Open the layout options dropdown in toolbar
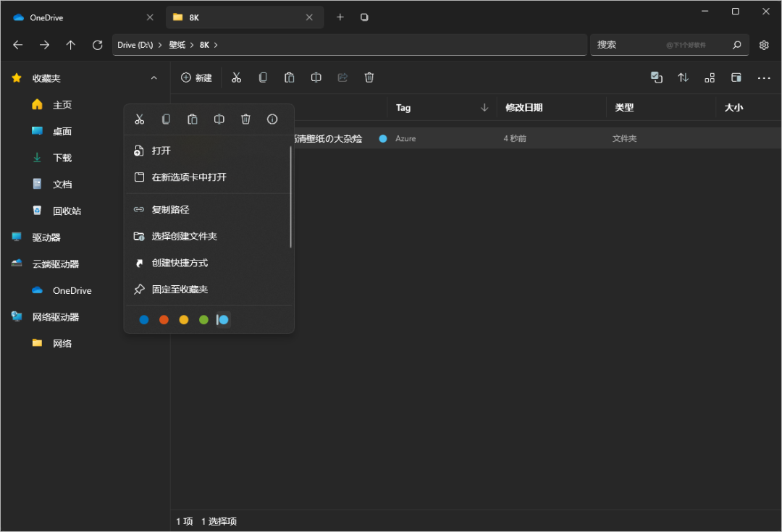 710,77
